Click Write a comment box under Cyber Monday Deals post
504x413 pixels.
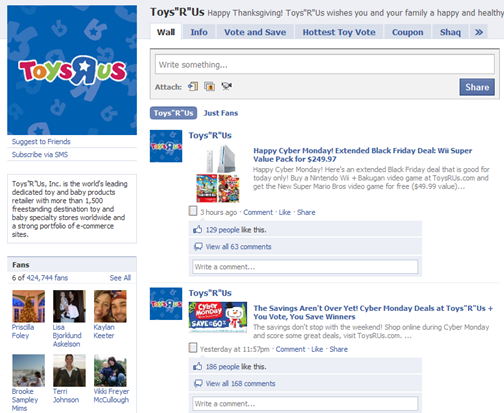[305, 404]
